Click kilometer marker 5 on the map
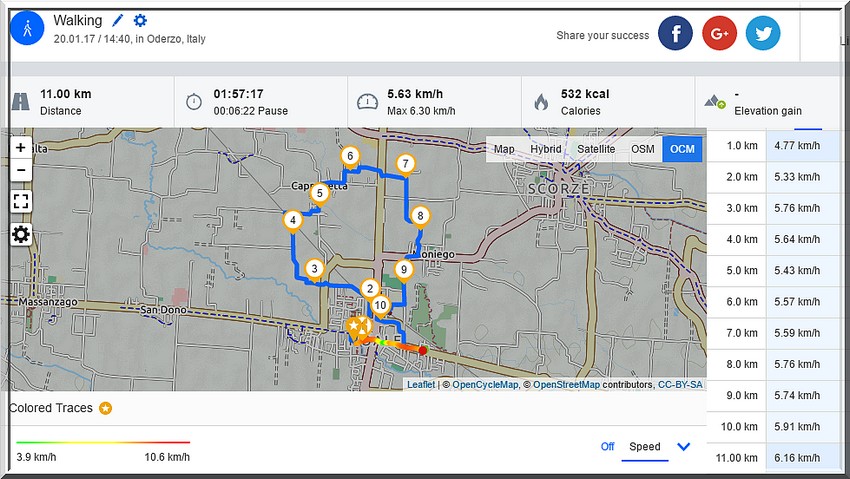This screenshot has width=850, height=479. (319, 195)
